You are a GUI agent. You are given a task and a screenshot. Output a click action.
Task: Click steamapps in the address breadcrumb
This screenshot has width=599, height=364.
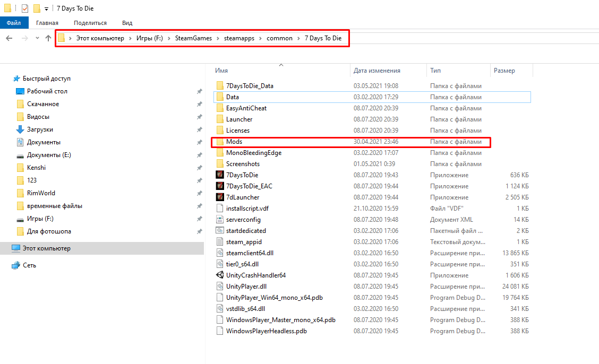pyautogui.click(x=239, y=38)
